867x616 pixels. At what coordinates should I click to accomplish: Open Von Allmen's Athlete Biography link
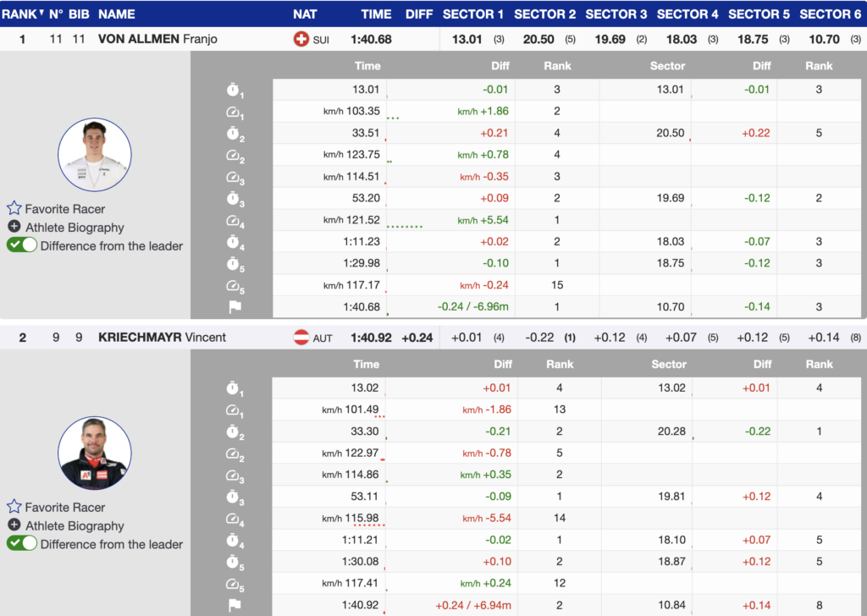point(75,227)
